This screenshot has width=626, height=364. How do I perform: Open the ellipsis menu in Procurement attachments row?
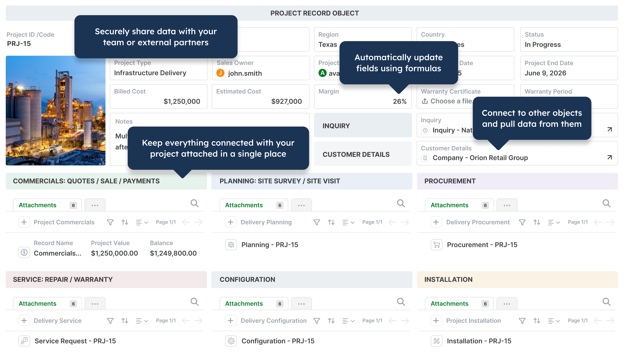pos(507,205)
